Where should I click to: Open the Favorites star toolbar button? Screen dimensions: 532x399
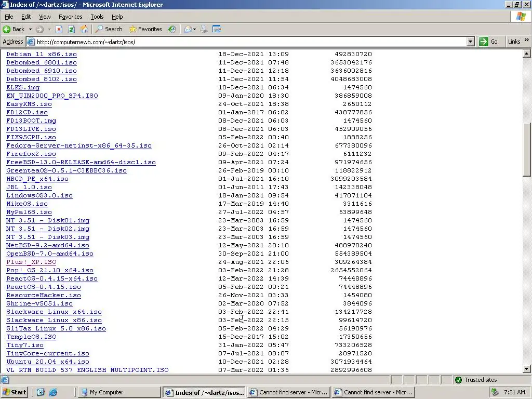coord(145,29)
